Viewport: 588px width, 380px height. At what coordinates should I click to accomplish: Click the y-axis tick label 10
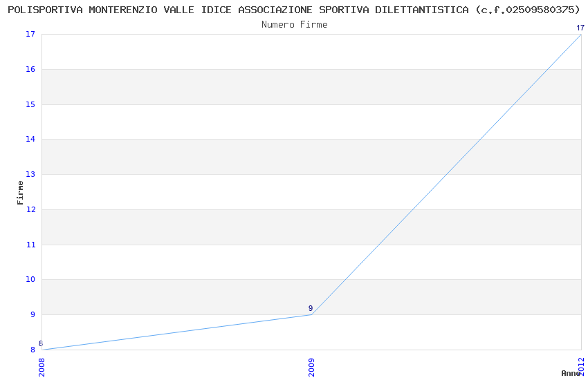(30, 280)
